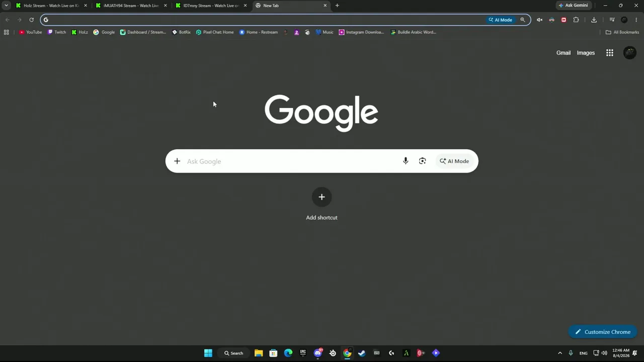
Task: Open the taskbar clock and calendar
Action: [x=621, y=353]
